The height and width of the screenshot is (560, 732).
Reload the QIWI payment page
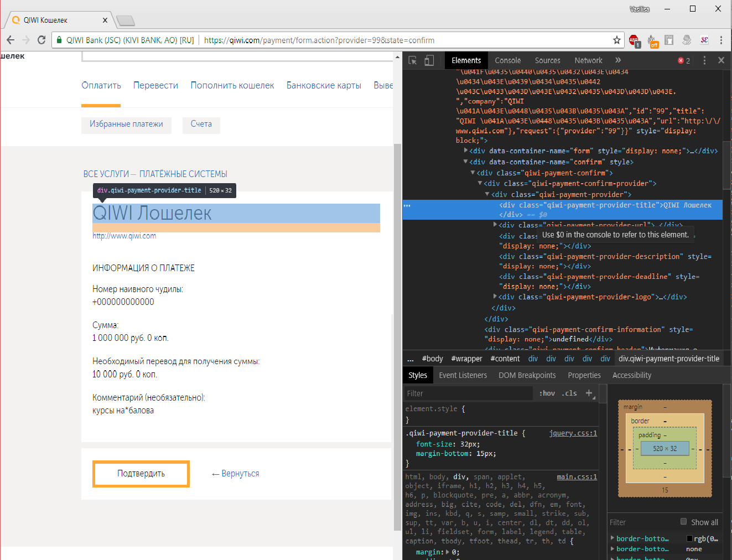[41, 40]
